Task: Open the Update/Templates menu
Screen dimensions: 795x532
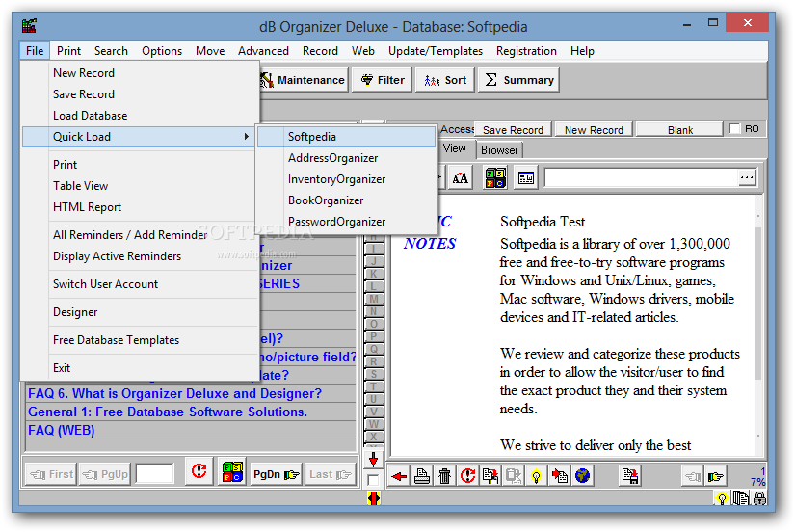Action: (x=435, y=51)
